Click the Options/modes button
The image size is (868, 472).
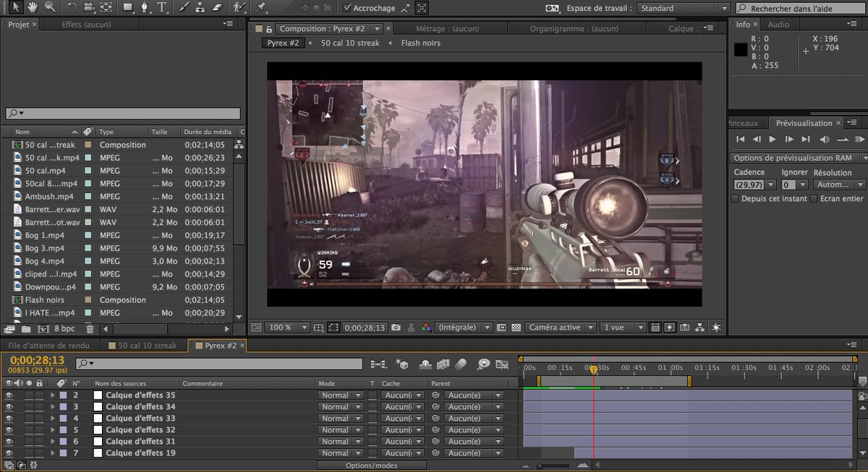click(371, 465)
